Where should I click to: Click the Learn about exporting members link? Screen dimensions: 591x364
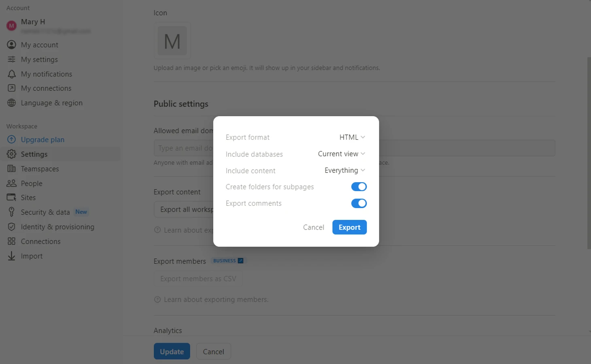216,300
